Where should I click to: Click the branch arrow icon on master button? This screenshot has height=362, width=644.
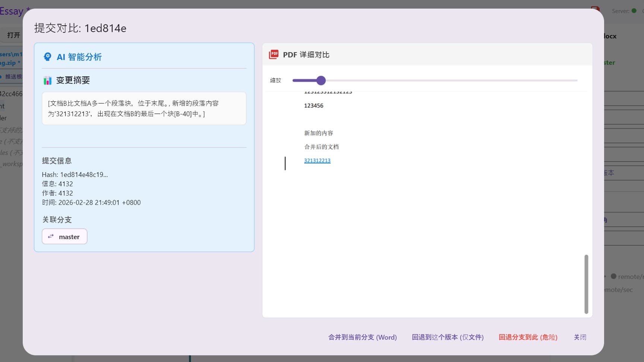pyautogui.click(x=51, y=236)
